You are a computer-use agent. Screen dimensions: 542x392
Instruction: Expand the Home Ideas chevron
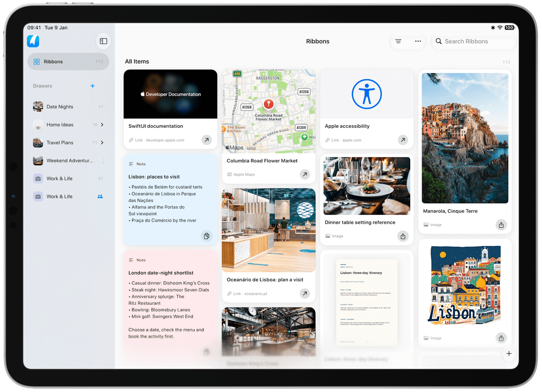point(102,125)
